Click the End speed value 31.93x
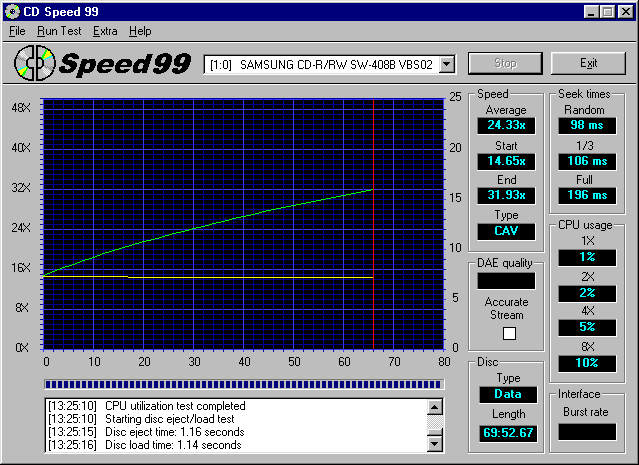 tap(505, 195)
